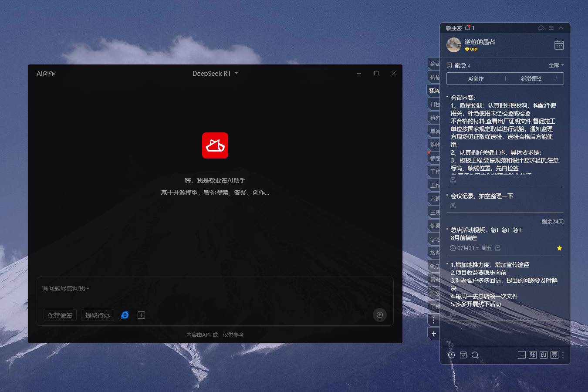Click the plus attachment icon in AI input

pos(141,315)
